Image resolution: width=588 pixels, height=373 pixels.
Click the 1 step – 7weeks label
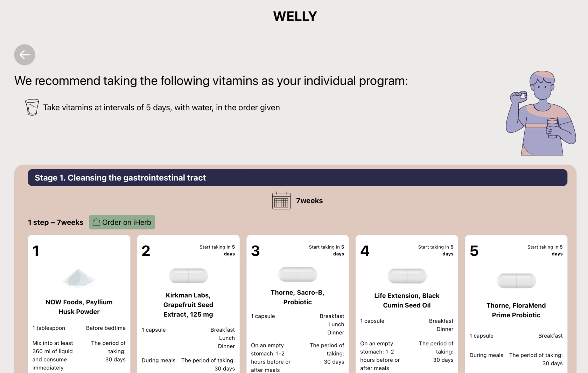[x=56, y=222]
